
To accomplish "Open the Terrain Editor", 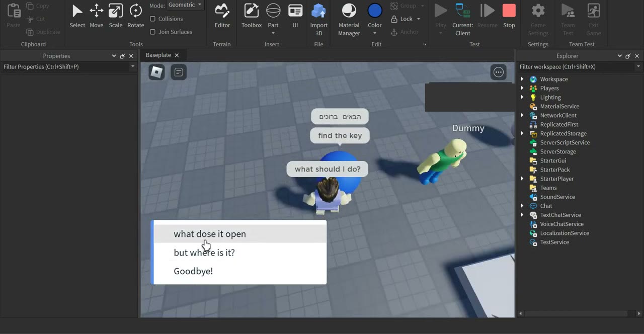I will click(222, 16).
